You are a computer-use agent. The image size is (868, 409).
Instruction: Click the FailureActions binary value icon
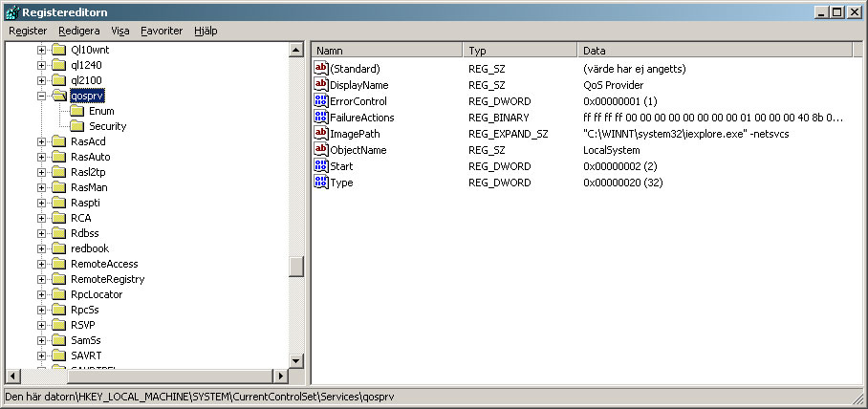[x=320, y=118]
